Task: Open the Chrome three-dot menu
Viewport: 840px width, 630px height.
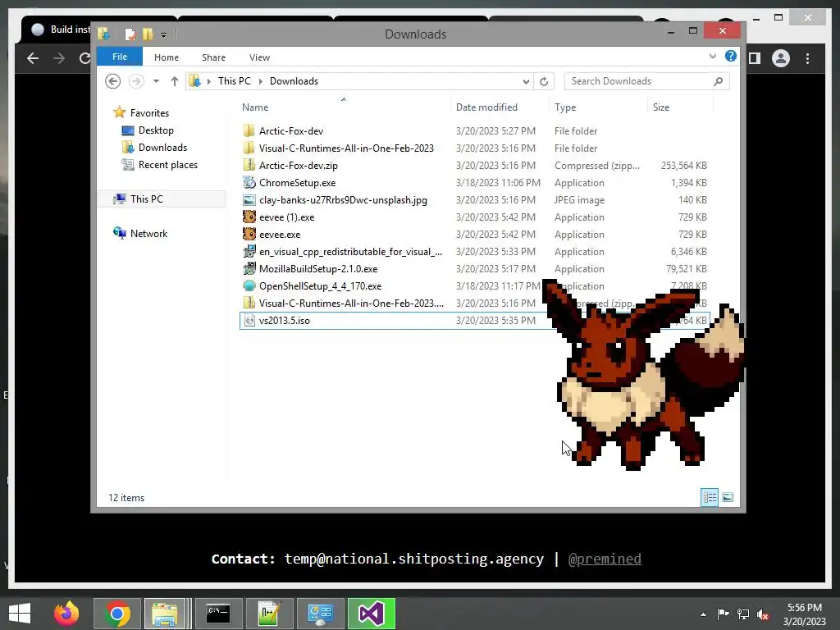Action: (807, 58)
